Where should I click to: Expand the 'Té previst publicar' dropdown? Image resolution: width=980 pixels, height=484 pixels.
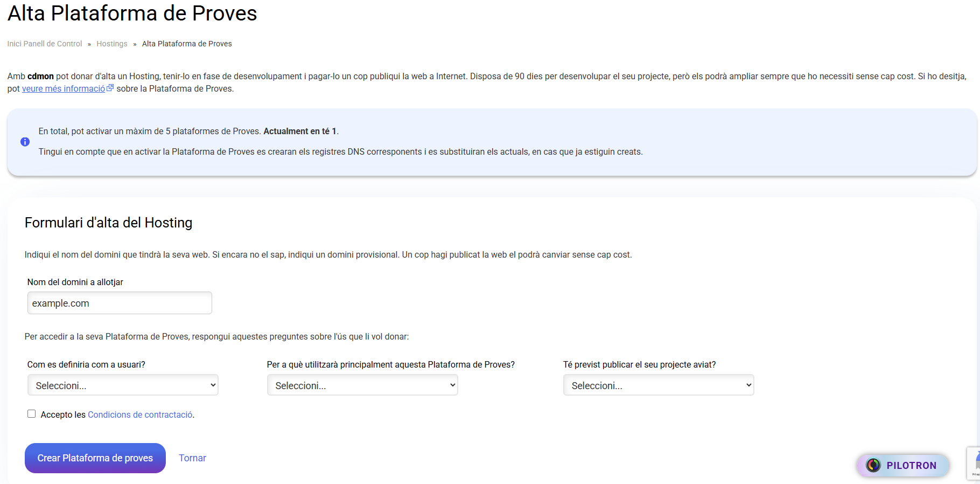tap(659, 385)
